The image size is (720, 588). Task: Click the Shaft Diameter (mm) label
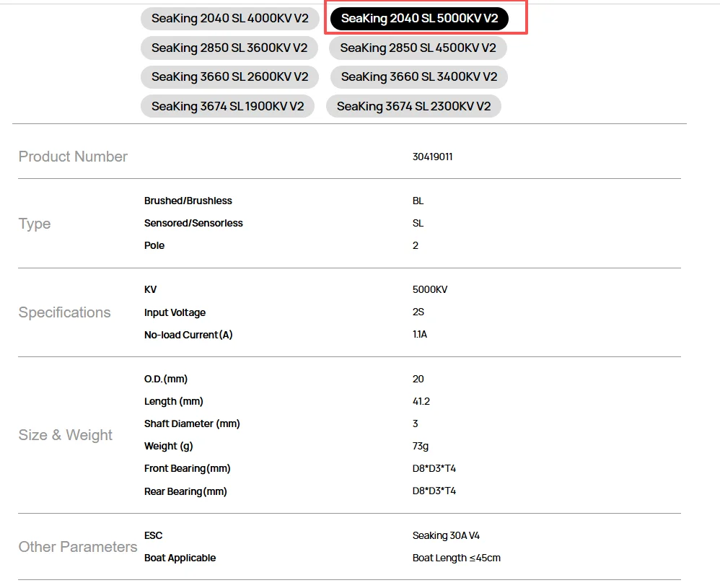192,424
